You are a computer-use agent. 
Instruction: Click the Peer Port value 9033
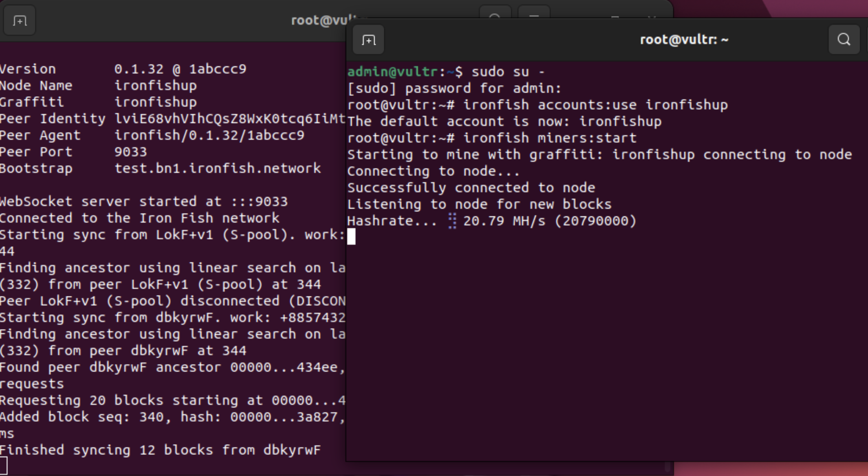130,152
